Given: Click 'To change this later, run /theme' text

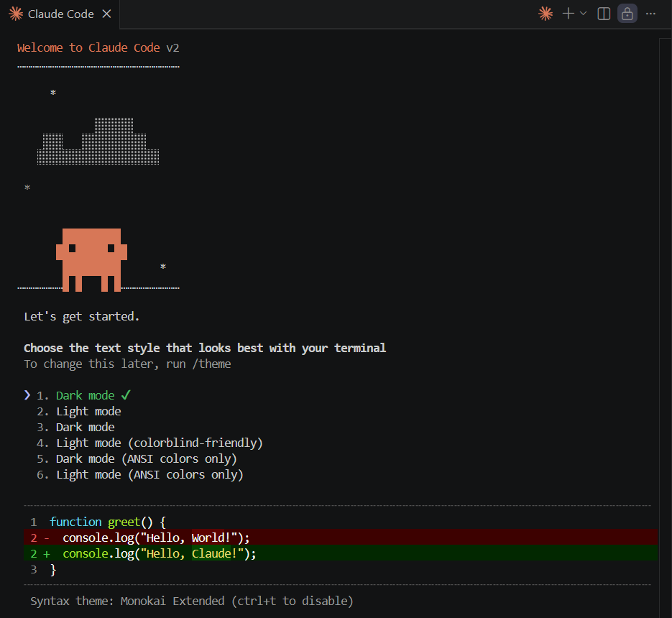Looking at the screenshot, I should click(128, 364).
